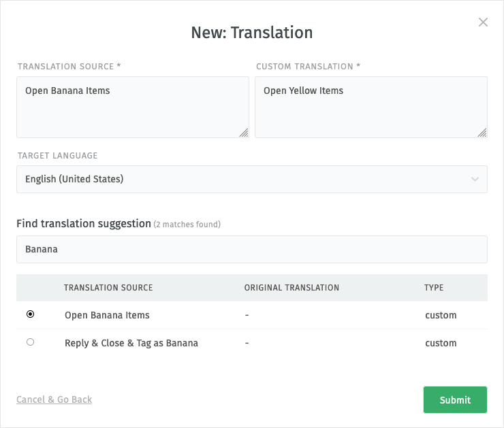Focus the Translation Source text area
The image size is (504, 428).
click(133, 108)
